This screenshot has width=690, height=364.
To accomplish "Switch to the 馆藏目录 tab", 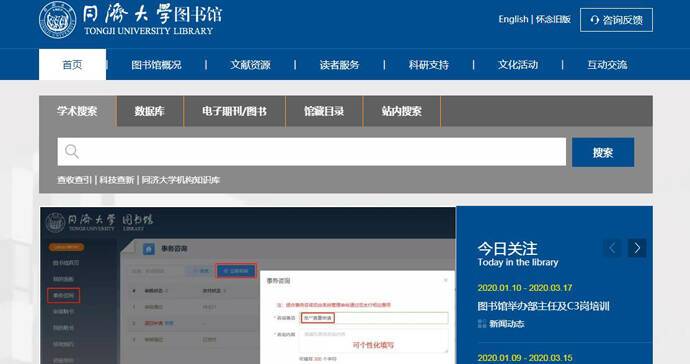I will click(x=324, y=111).
